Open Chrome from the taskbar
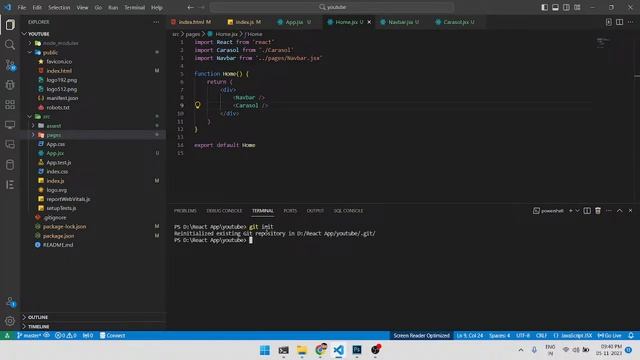Viewport: 640px width, 360px height. pyautogui.click(x=321, y=350)
